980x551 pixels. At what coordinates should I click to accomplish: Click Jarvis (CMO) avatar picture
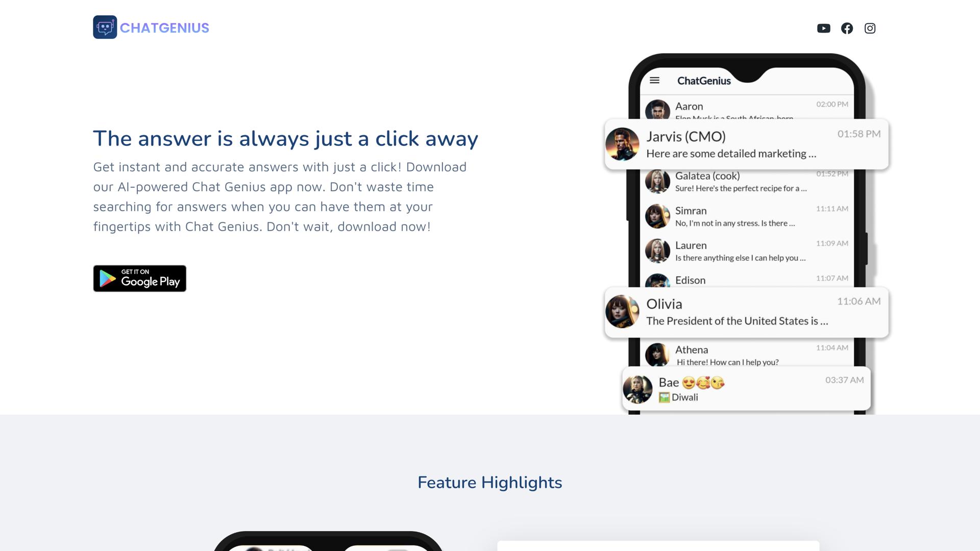pos(622,144)
